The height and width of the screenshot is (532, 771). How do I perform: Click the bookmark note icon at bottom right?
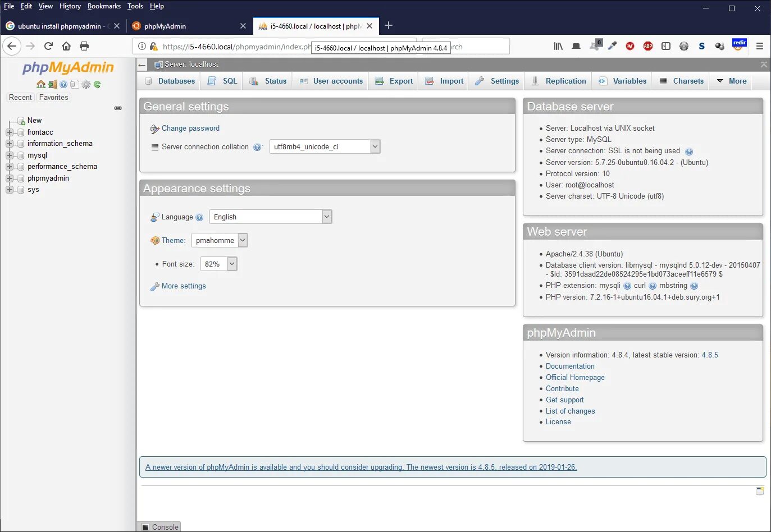click(x=760, y=491)
